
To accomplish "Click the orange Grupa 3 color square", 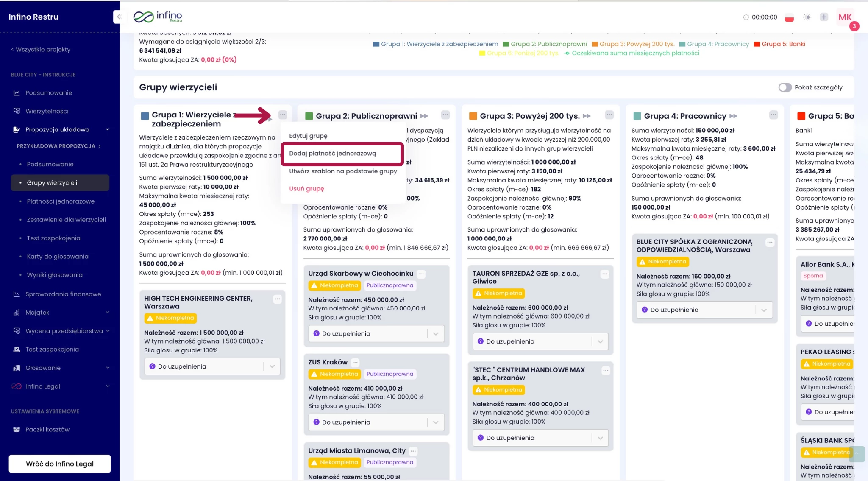I will click(473, 116).
